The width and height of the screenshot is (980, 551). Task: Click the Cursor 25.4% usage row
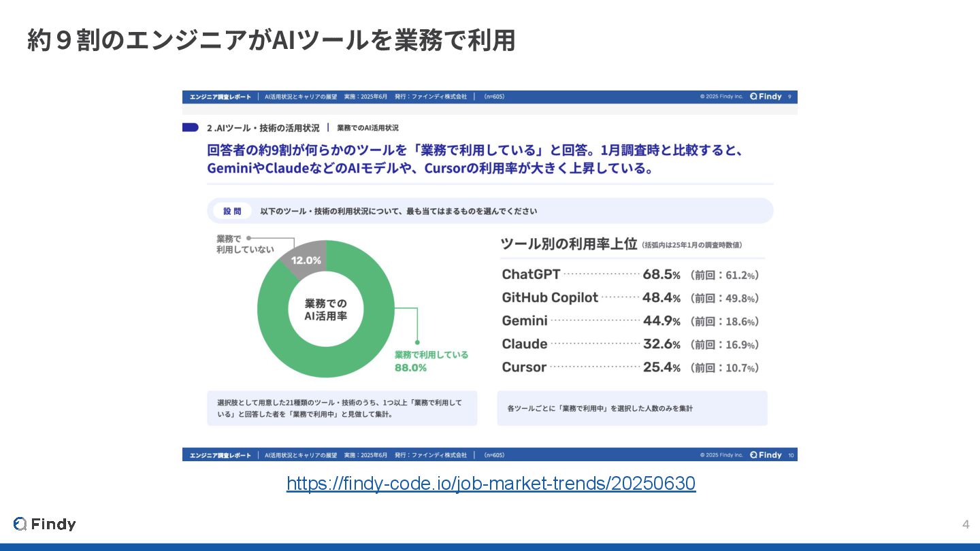(630, 367)
